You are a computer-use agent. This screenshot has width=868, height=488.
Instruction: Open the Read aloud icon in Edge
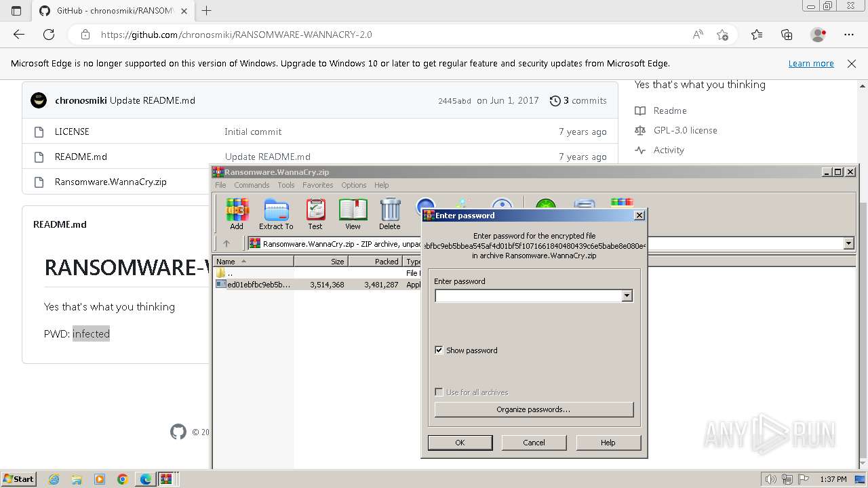pos(698,35)
